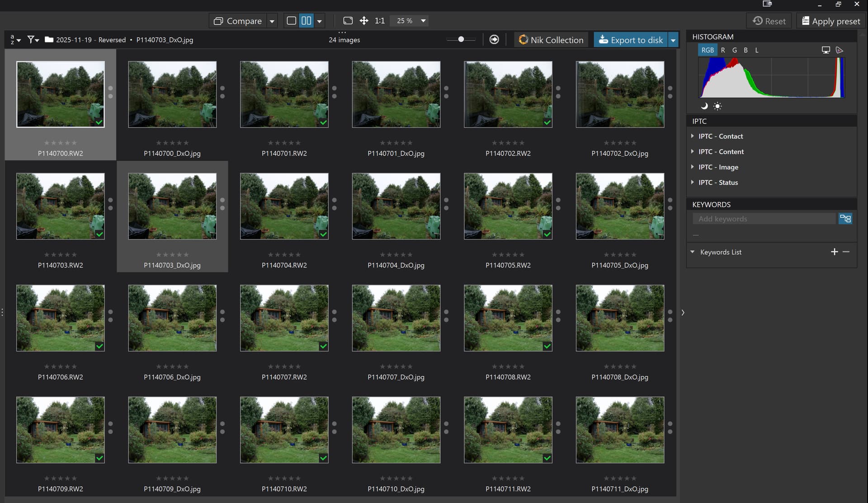The width and height of the screenshot is (868, 503).
Task: Select the RGB histogram channel tab
Action: click(x=708, y=50)
